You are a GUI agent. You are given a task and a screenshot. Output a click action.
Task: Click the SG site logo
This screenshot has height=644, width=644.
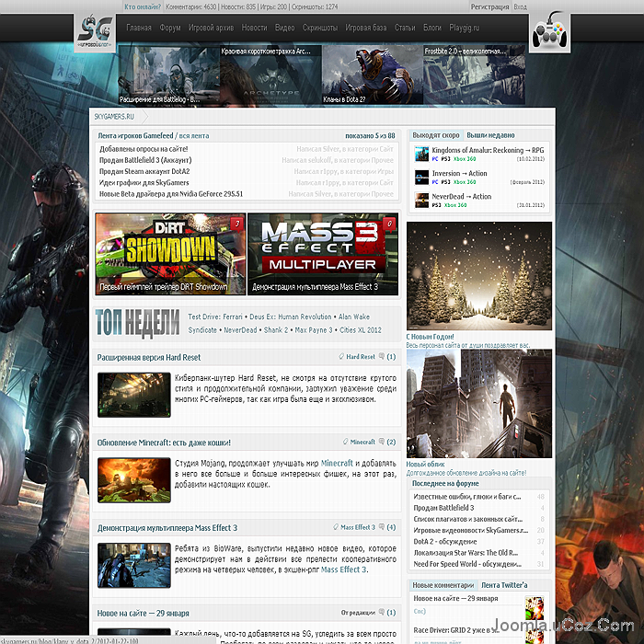pyautogui.click(x=95, y=32)
